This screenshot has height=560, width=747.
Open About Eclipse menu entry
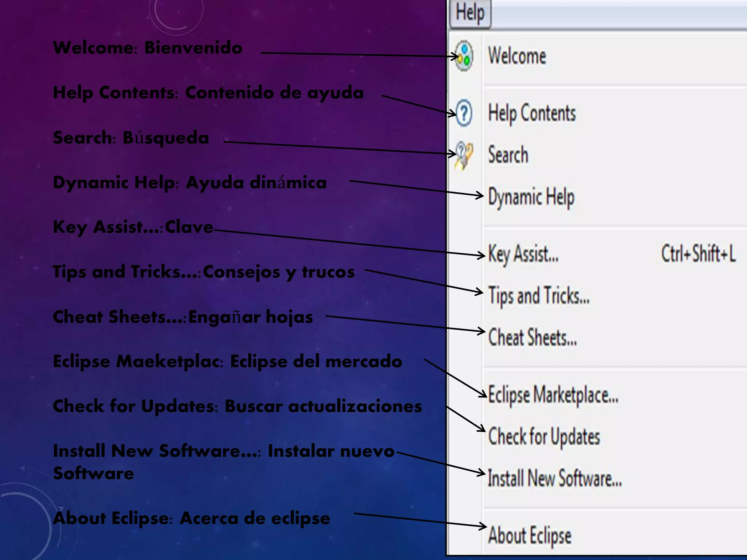(x=530, y=536)
